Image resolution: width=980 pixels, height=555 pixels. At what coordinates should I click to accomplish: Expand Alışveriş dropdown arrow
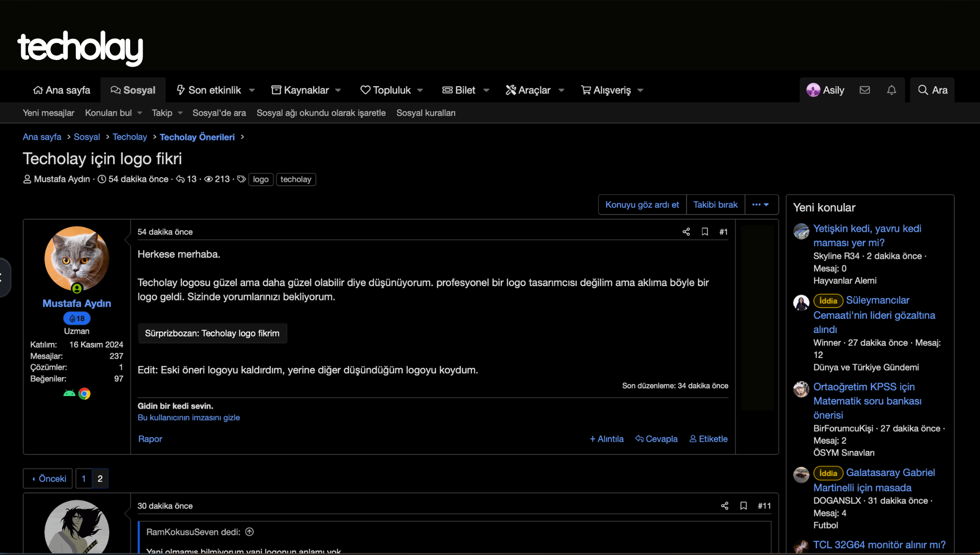[x=640, y=90]
